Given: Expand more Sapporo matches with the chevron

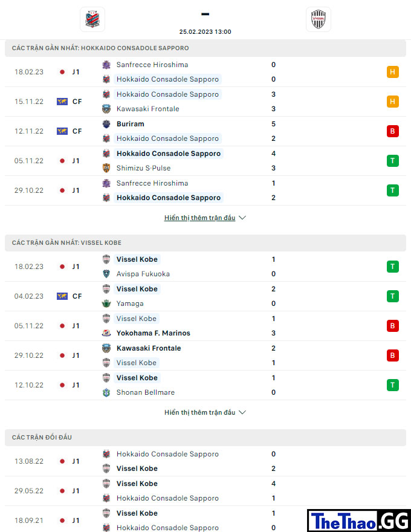Looking at the screenshot, I should click(242, 218).
